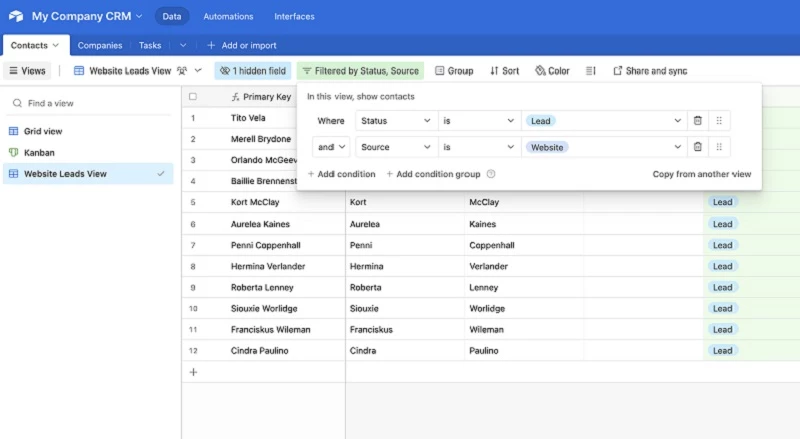Delete the Source filter condition
Viewport: 800px width, 439px height.
[x=697, y=147]
